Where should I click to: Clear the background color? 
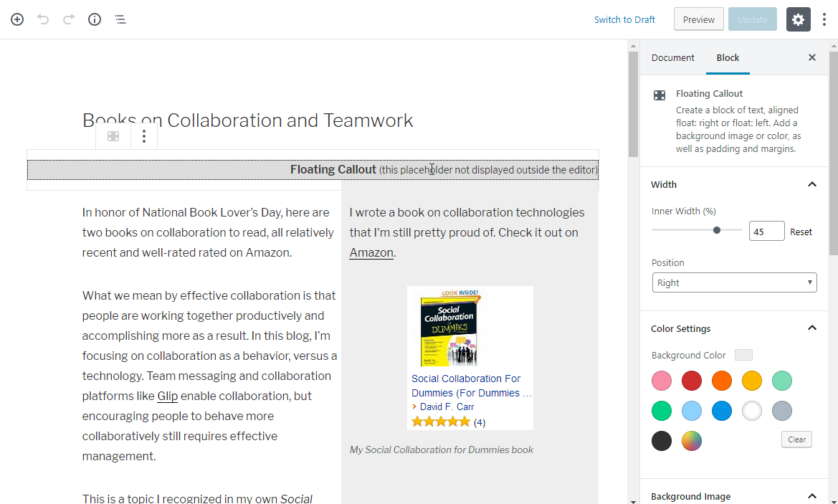pos(796,439)
